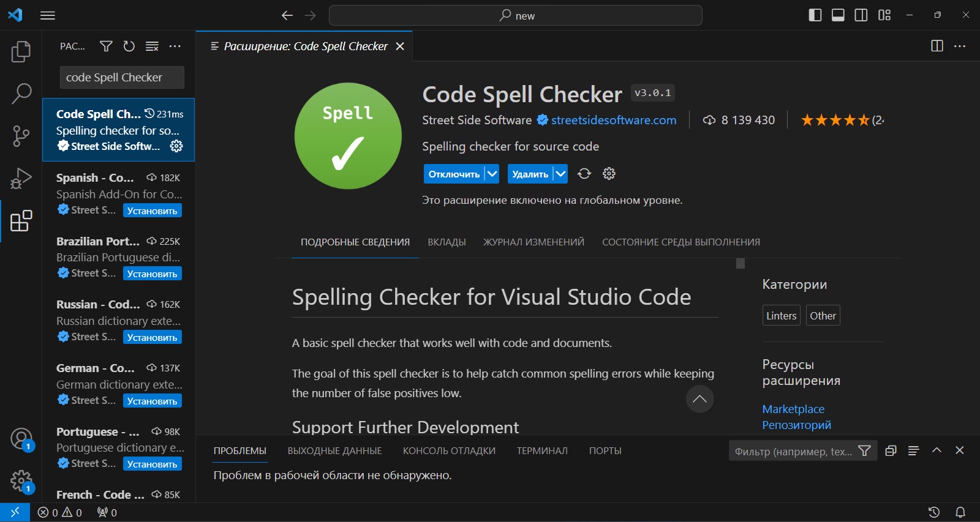The width and height of the screenshot is (980, 522).
Task: Open КОНСОЛЬ ОТЛАДКИ panel tab
Action: 449,451
